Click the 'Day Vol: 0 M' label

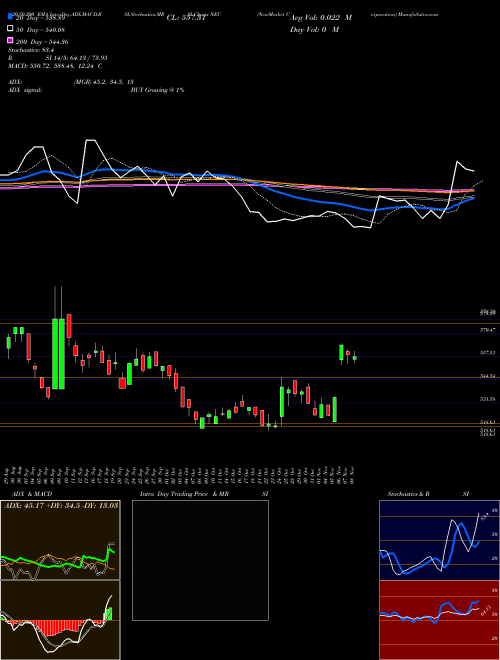tap(314, 30)
